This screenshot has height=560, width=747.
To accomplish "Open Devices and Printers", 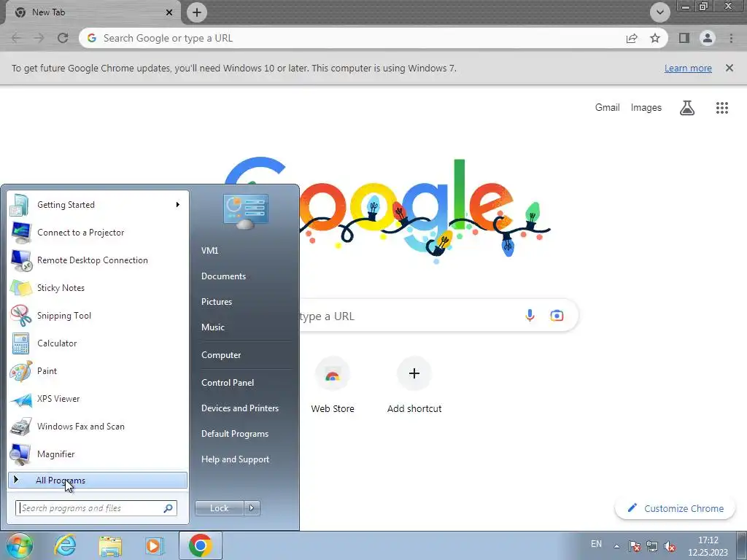I will 245,408.
